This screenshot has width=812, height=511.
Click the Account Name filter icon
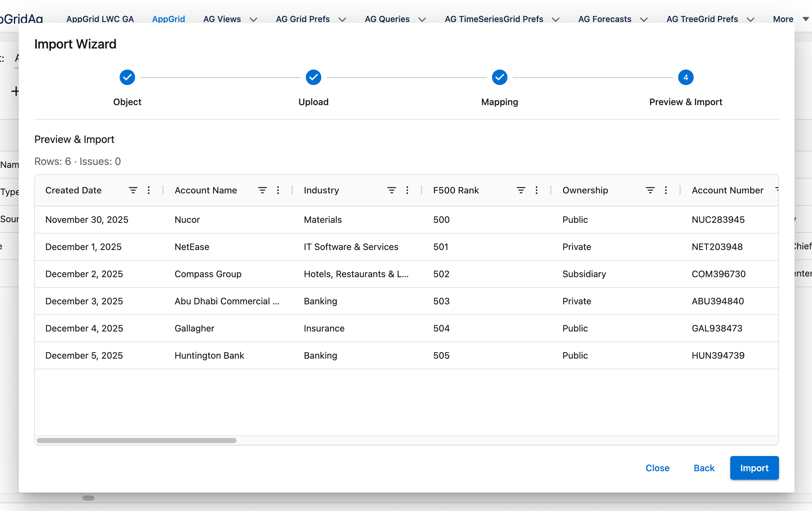262,190
